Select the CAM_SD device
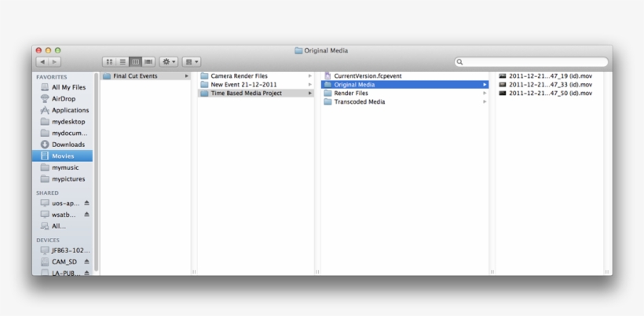The height and width of the screenshot is (316, 644). [59, 262]
